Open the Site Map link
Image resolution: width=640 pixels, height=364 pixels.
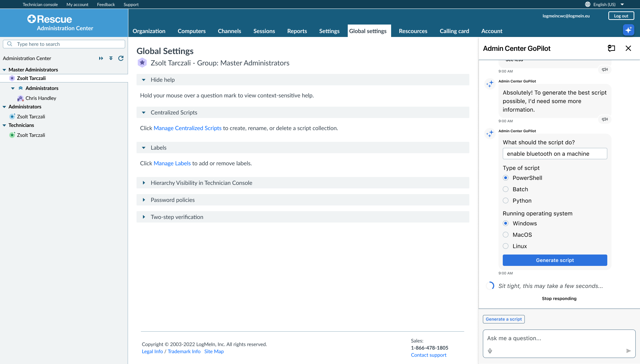(214, 351)
